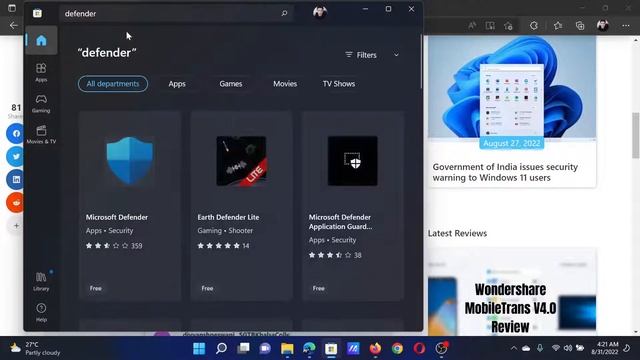640x360 pixels.
Task: Click Read aloud icon in Edge
Action: click(x=472, y=26)
